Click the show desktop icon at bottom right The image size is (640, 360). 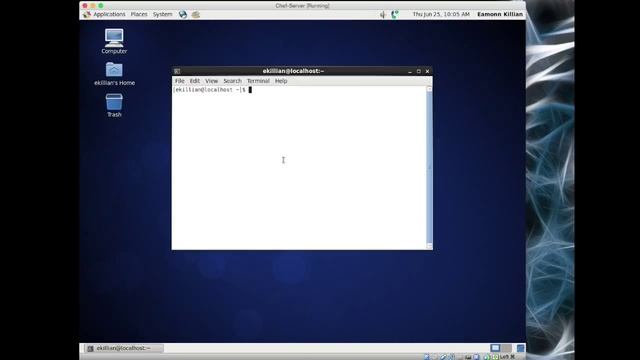[520, 348]
